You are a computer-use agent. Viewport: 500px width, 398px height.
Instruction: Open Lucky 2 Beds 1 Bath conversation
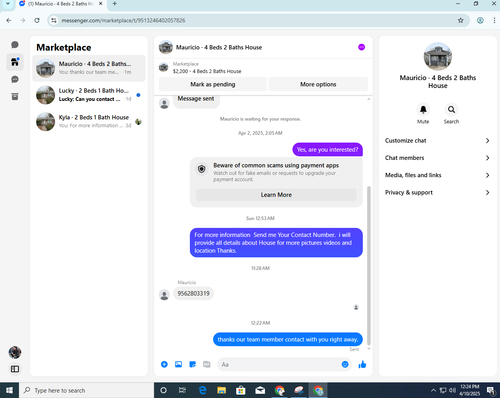[89, 95]
